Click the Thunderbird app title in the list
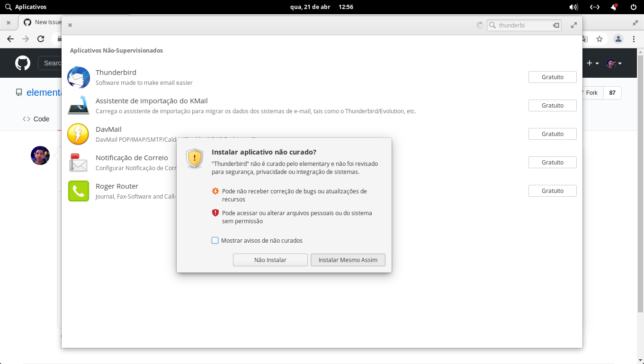Viewport: 644px width, 364px height. coord(116,73)
